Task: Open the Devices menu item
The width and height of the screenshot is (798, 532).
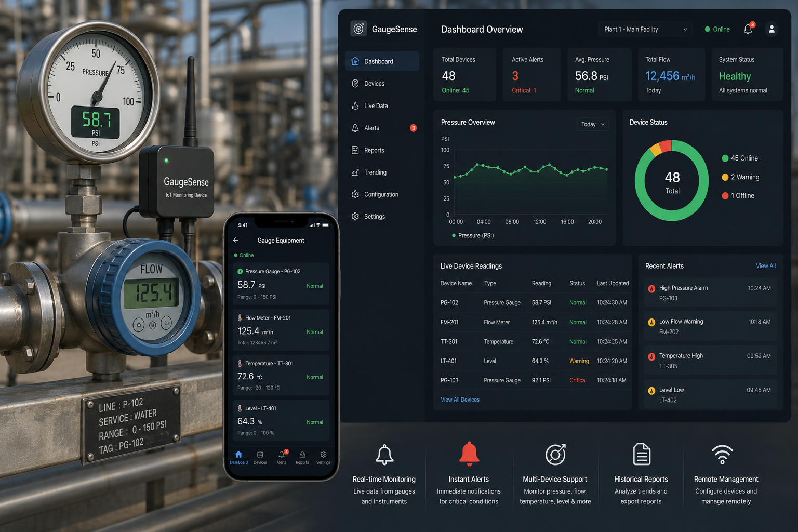Action: (382, 84)
